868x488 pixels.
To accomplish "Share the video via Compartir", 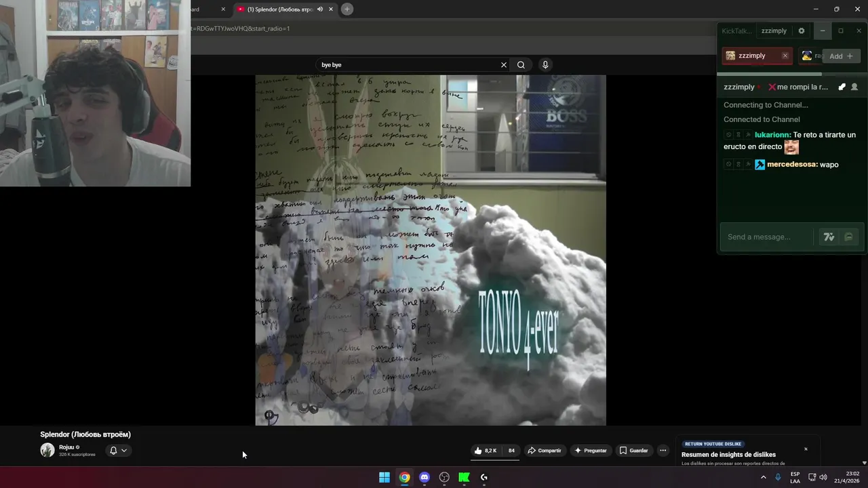I will click(x=545, y=451).
